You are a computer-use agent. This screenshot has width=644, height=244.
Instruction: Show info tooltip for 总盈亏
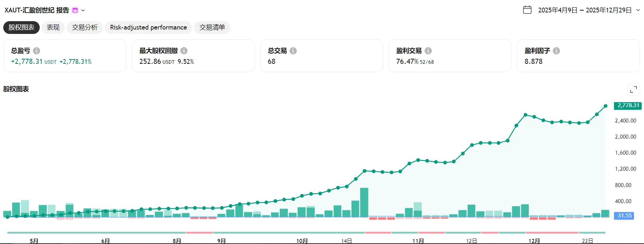tap(36, 51)
